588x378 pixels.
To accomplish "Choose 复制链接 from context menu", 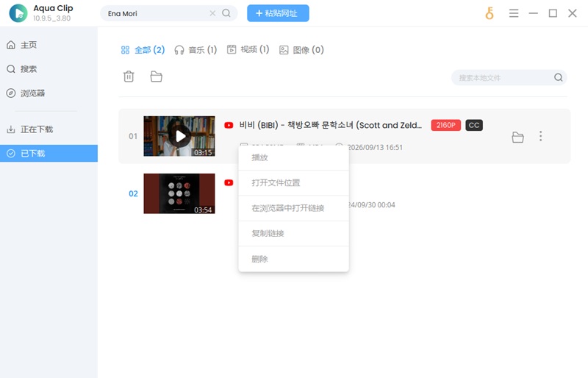I will click(x=293, y=233).
